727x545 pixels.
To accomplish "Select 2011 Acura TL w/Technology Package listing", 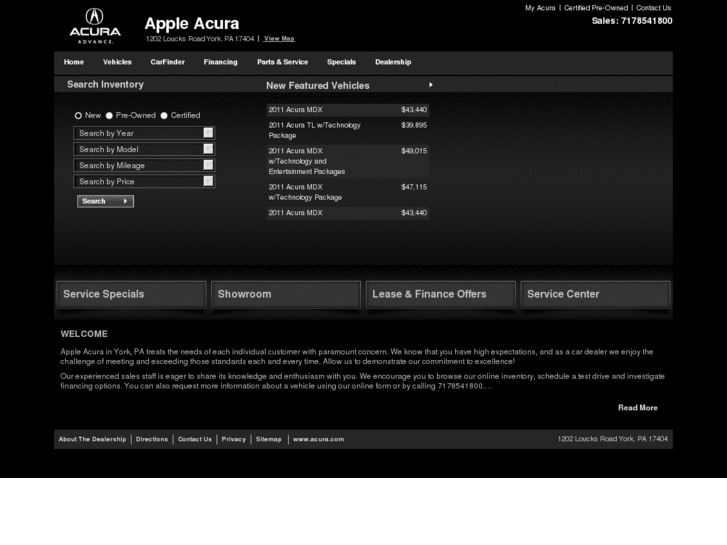I will pyautogui.click(x=348, y=130).
